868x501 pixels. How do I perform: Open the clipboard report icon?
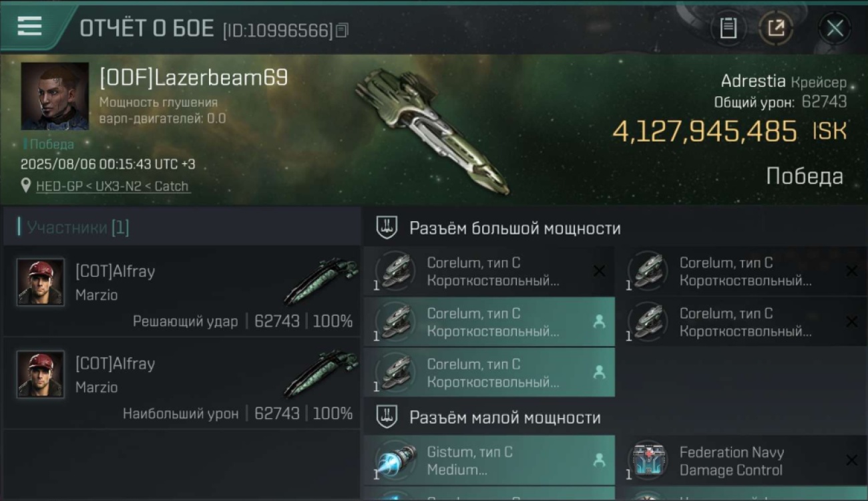(728, 28)
